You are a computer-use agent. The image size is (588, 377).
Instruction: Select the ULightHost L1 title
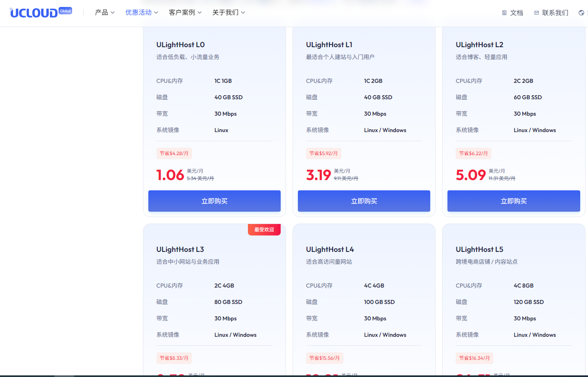329,45
